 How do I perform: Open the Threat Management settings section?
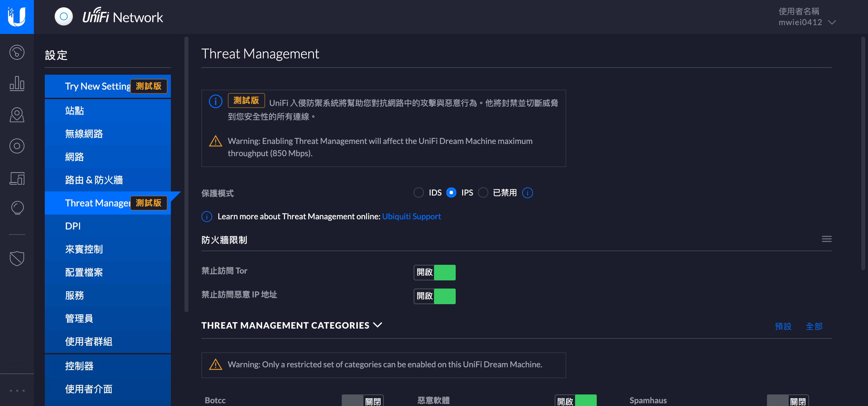[108, 203]
